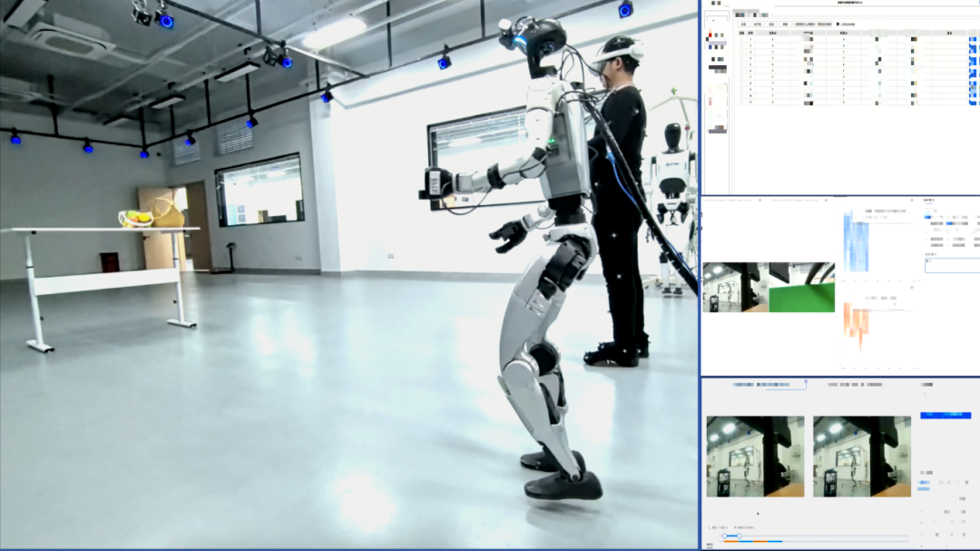This screenshot has height=551, width=980.
Task: Click blue action icon in table row 6
Action: (x=973, y=73)
